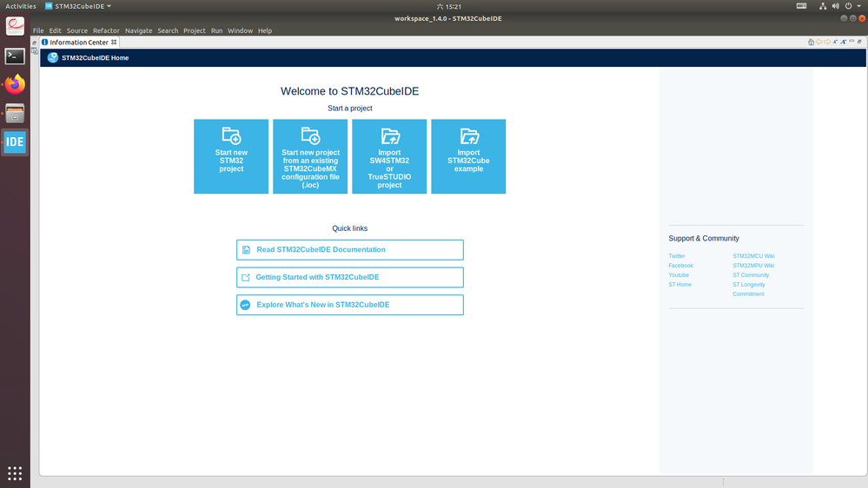
Task: Open the File menu
Action: [x=38, y=30]
